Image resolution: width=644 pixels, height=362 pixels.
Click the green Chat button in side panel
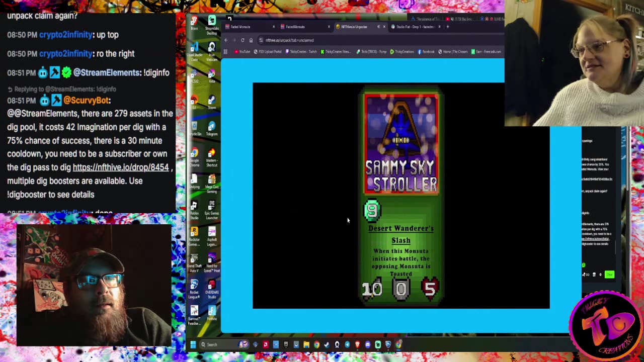point(609,275)
